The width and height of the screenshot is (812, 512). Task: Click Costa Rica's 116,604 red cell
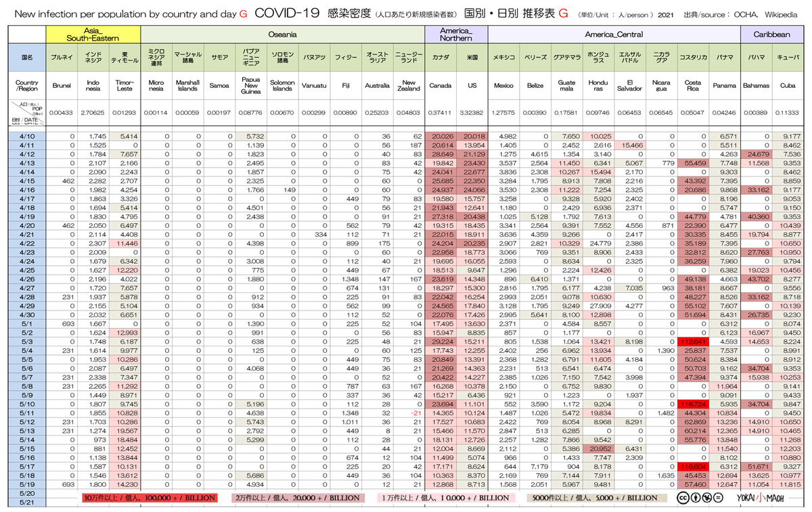[x=692, y=465]
